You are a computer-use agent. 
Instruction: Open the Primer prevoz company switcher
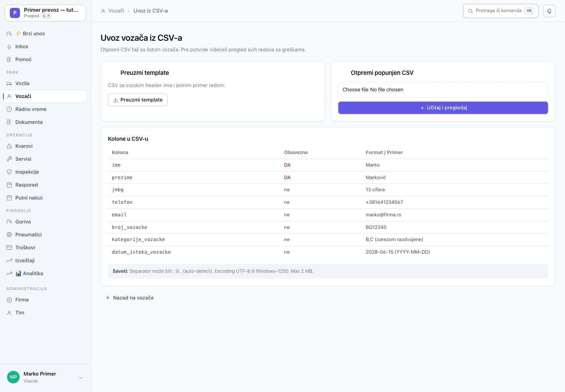tap(46, 13)
